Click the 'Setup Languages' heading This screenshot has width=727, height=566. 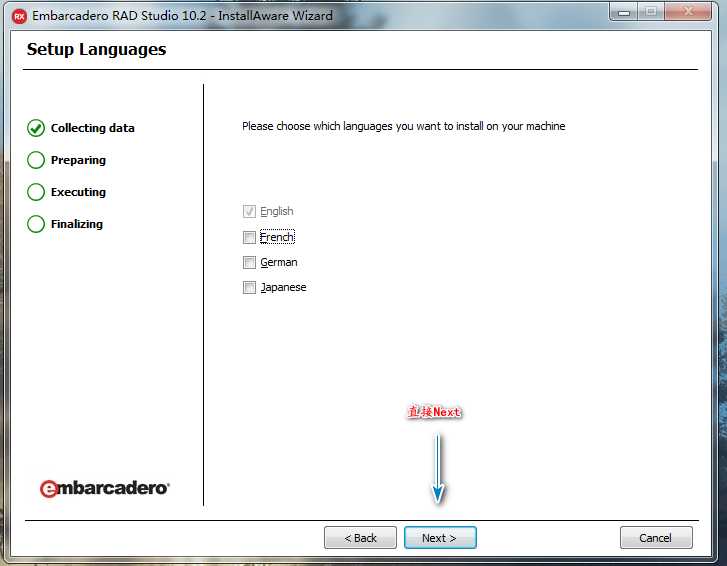tap(96, 49)
